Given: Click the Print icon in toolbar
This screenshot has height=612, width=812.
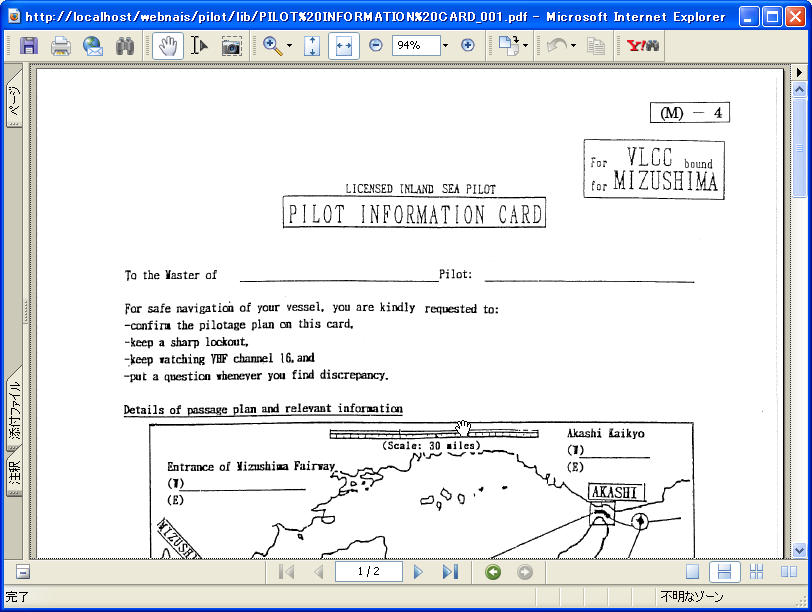Looking at the screenshot, I should tap(61, 45).
